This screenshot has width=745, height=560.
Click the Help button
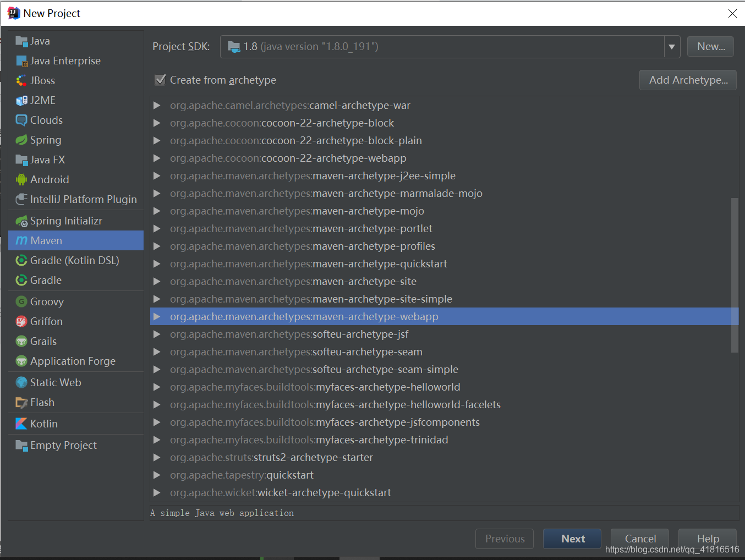pos(708,539)
